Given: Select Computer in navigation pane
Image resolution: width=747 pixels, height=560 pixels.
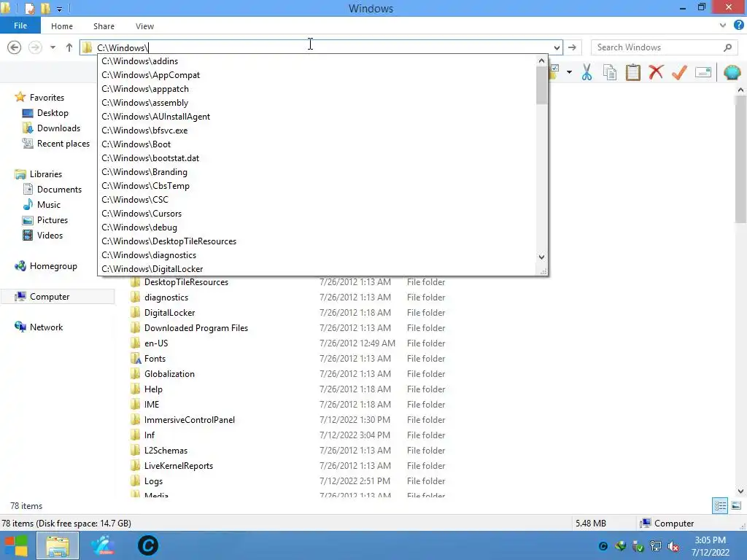Looking at the screenshot, I should (57, 296).
